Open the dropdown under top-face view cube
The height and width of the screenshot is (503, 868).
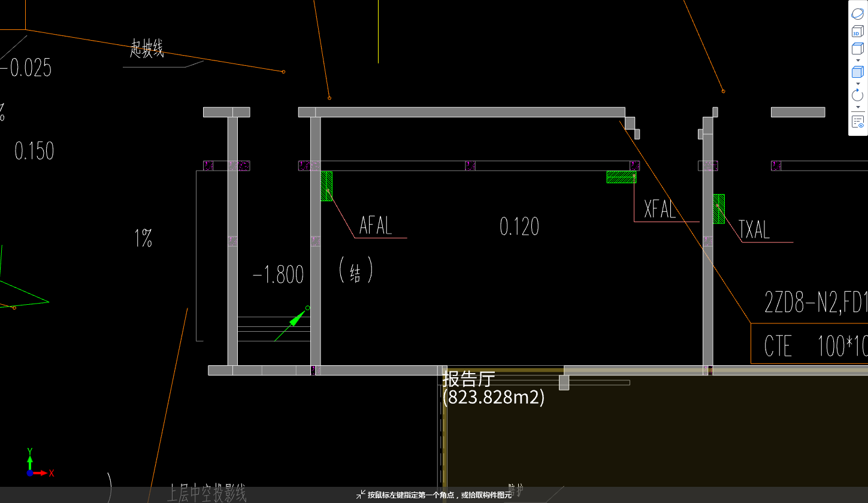[857, 60]
